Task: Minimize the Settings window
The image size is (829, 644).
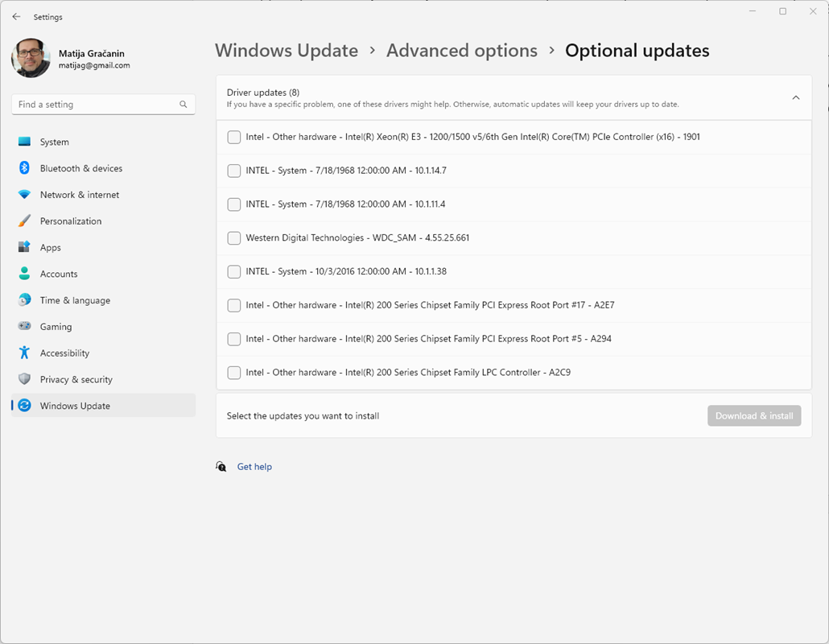Action: [x=753, y=11]
